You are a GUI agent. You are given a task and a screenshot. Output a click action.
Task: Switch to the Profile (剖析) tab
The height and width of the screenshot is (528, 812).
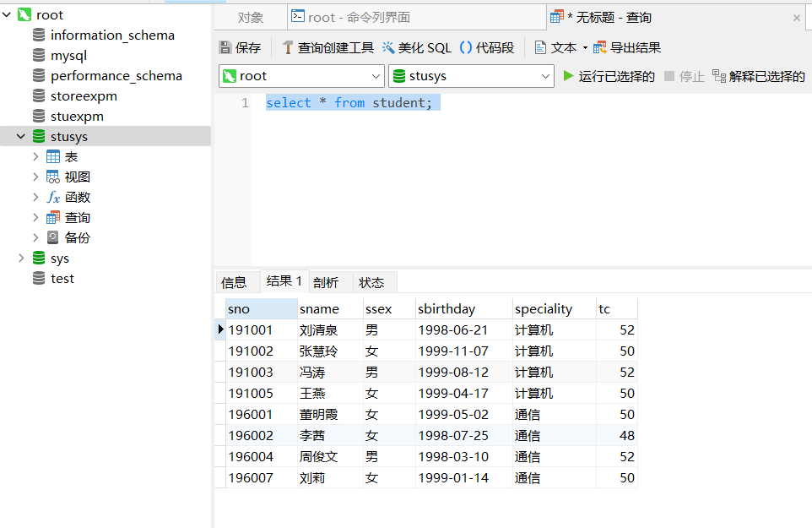pyautogui.click(x=326, y=282)
